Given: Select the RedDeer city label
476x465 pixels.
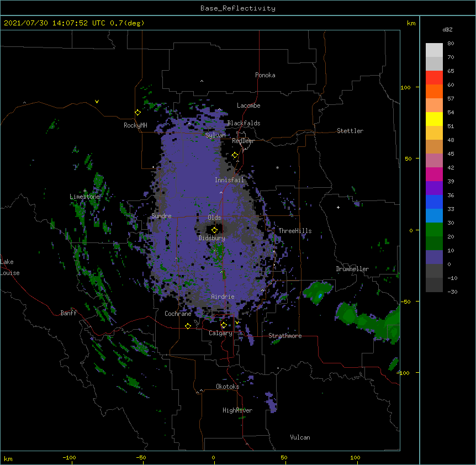Looking at the screenshot, I should tap(243, 141).
